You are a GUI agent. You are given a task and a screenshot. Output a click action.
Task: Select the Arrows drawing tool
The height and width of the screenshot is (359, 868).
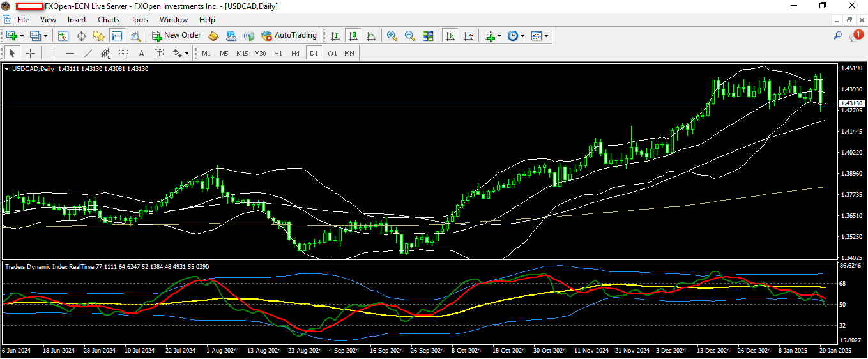tap(176, 53)
